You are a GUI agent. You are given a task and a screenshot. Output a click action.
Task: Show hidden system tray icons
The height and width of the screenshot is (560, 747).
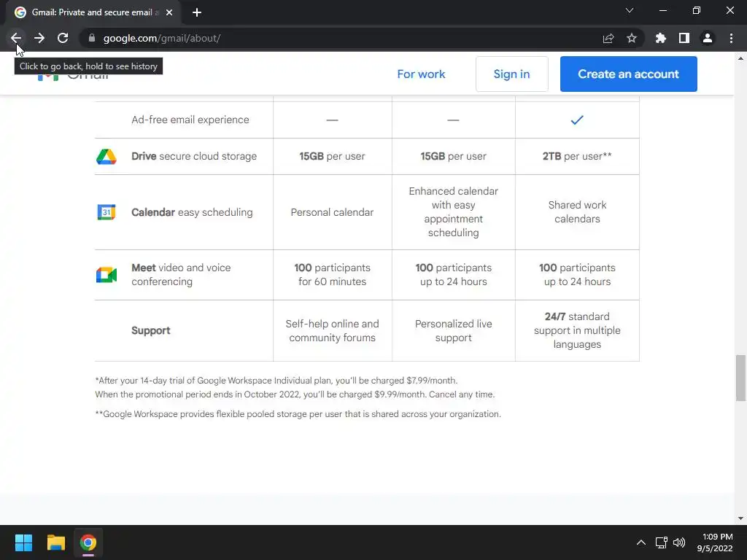coord(640,542)
